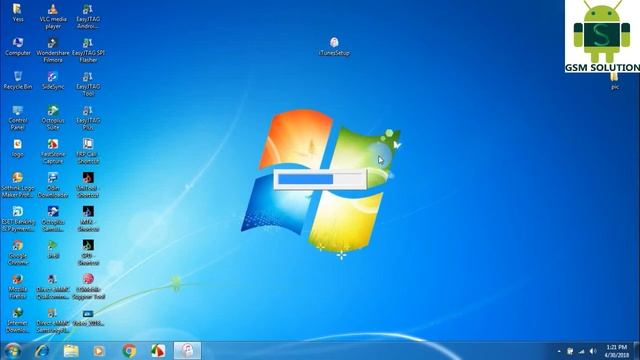This screenshot has height=360, width=640.
Task: Select the Computer desktop icon
Action: click(18, 47)
